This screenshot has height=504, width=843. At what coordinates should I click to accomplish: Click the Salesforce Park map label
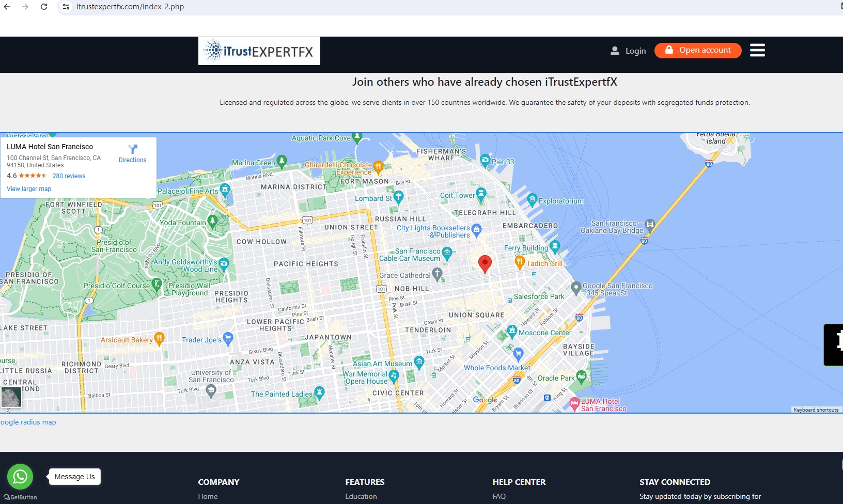[539, 297]
